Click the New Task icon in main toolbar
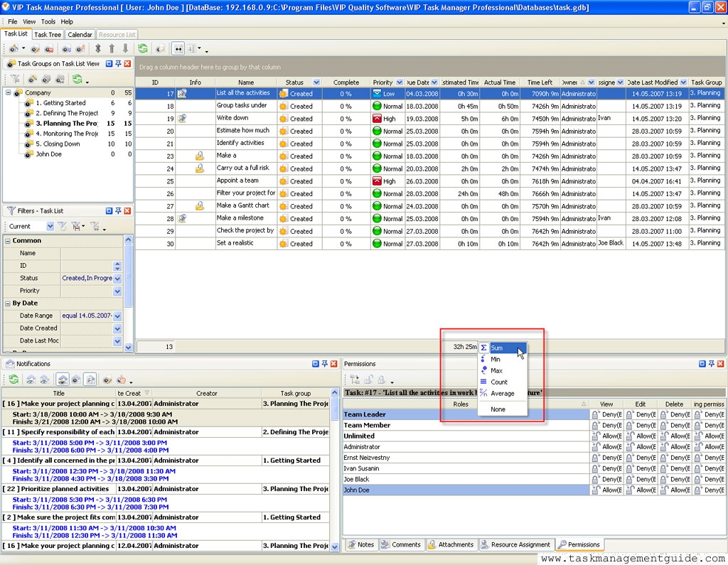Image resolution: width=728 pixels, height=565 pixels. pos(14,48)
